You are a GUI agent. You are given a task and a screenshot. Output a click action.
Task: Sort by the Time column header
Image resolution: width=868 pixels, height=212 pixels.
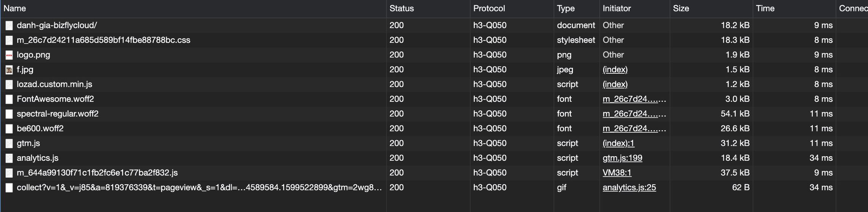(765, 8)
